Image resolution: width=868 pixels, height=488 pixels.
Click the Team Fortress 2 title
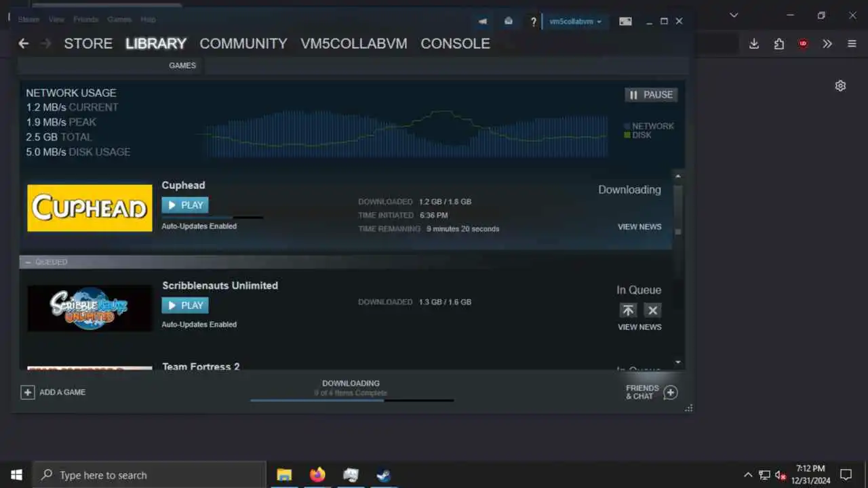[201, 367]
